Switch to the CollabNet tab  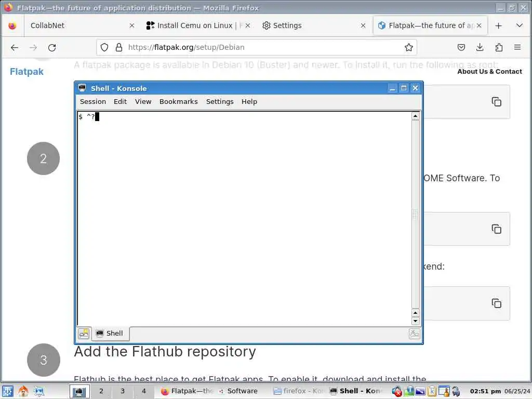[81, 26]
